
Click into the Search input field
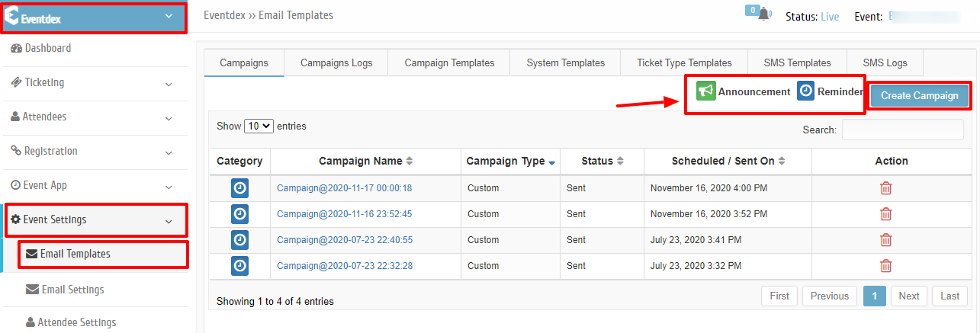point(902,130)
